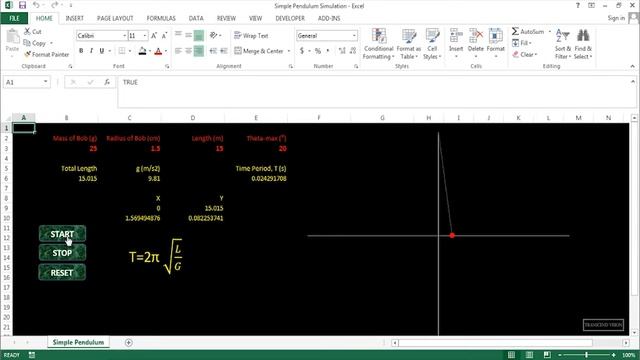The image size is (640, 360).
Task: Click the AutoSum sigma icon
Action: click(516, 31)
